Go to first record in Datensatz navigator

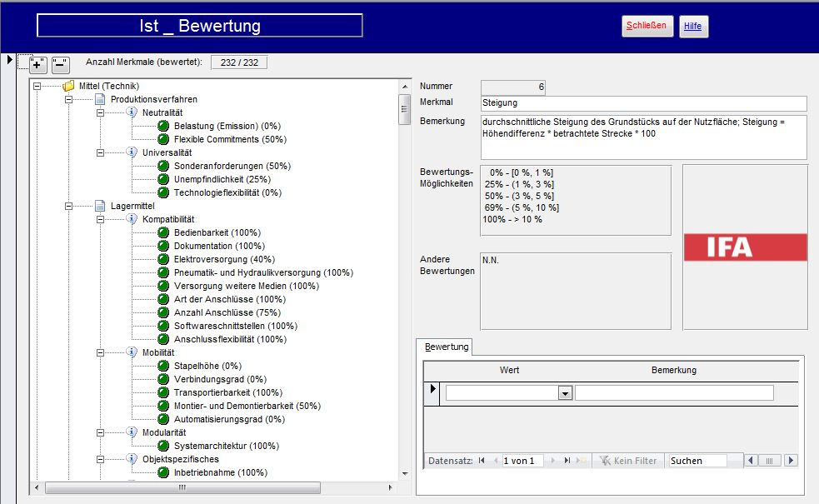(x=482, y=461)
